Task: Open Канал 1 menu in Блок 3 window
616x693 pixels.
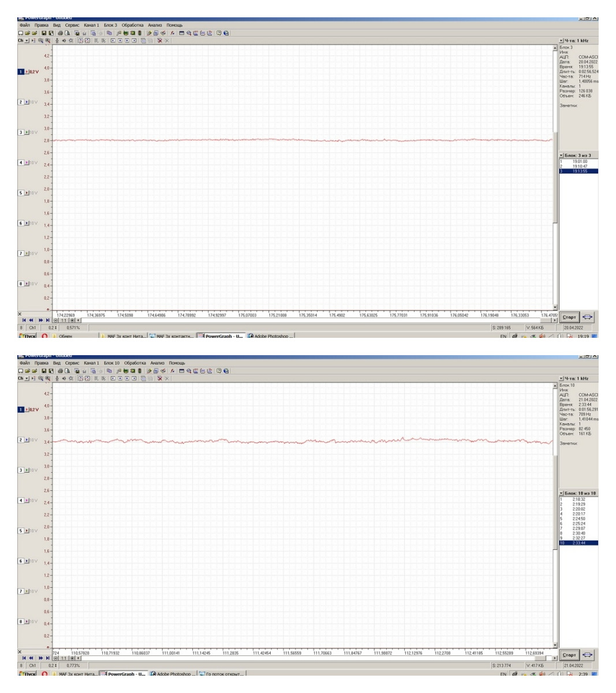Action: point(91,25)
